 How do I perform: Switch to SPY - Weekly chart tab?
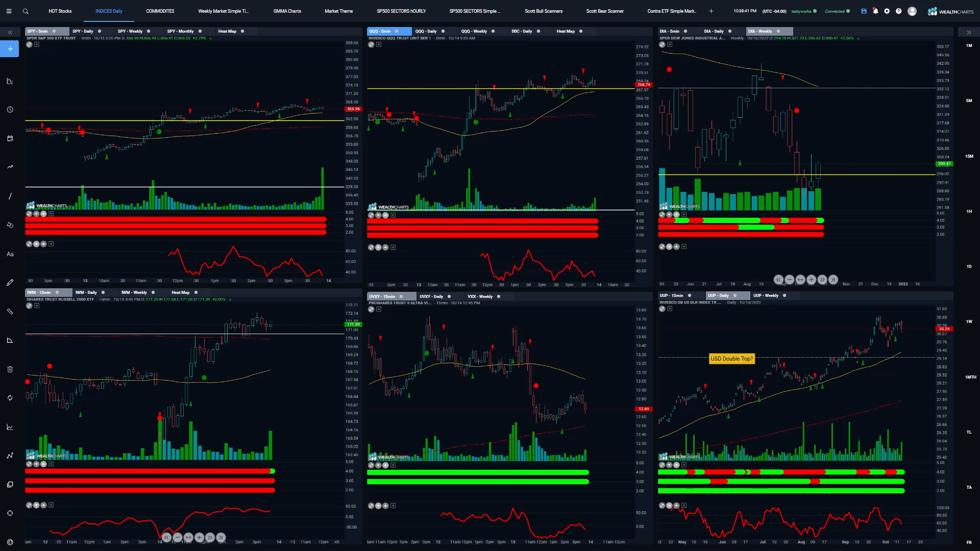pos(130,31)
